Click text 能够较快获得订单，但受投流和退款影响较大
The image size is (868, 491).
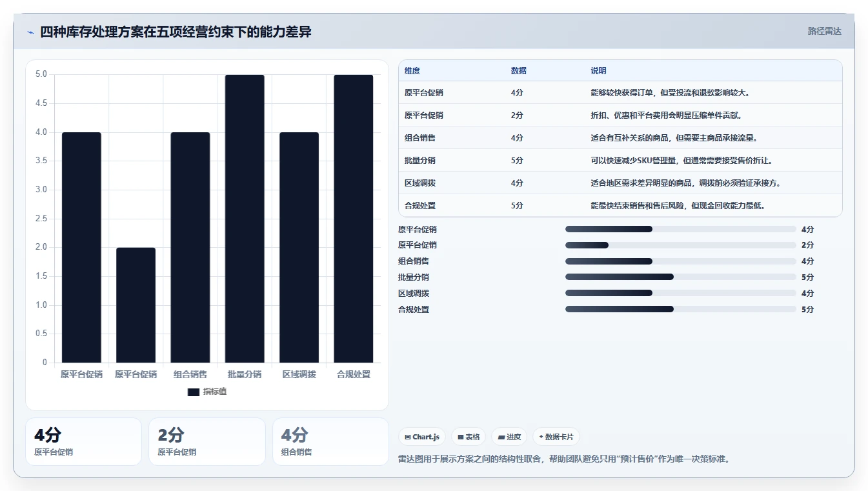(670, 93)
